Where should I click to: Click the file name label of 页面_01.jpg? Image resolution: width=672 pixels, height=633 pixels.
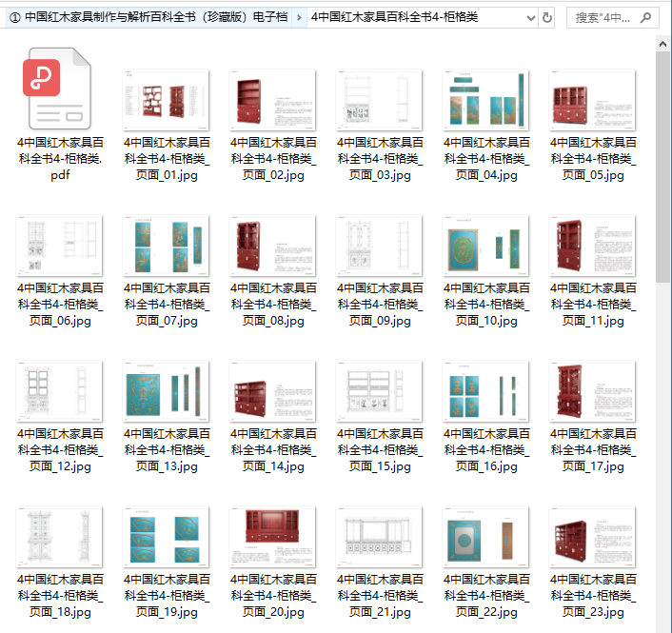167,159
